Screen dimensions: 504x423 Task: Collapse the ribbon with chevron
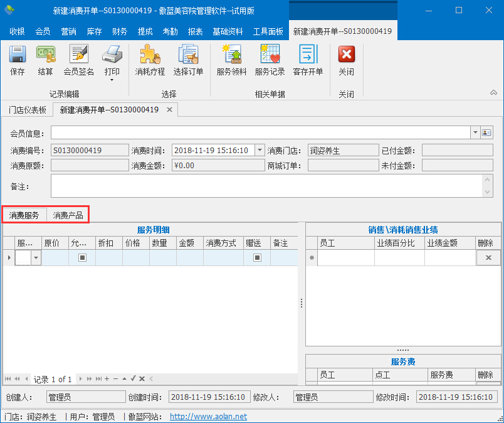coord(493,93)
